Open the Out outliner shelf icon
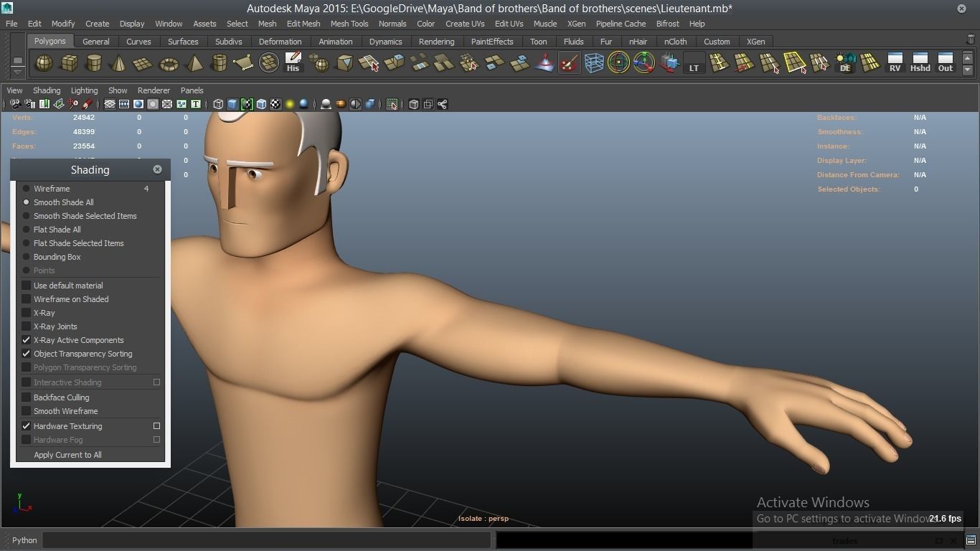Viewport: 980px width, 551px height. [946, 63]
